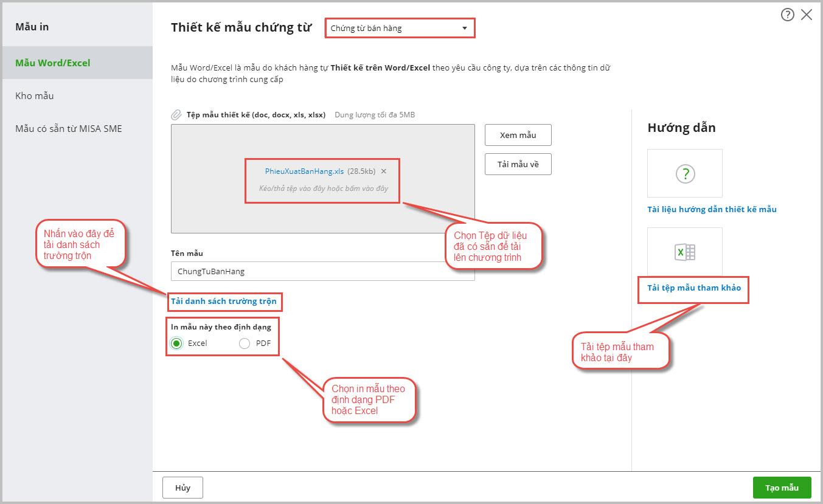This screenshot has width=823, height=504.
Task: Click Tài liệu hướng dẫn thiết kế mẫu link
Action: (712, 209)
